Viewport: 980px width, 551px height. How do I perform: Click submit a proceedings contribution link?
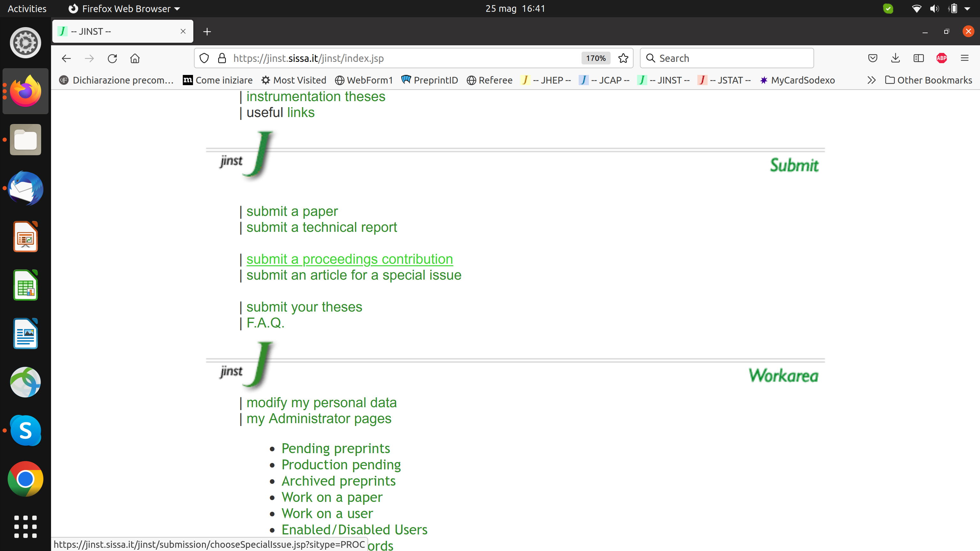pos(349,259)
